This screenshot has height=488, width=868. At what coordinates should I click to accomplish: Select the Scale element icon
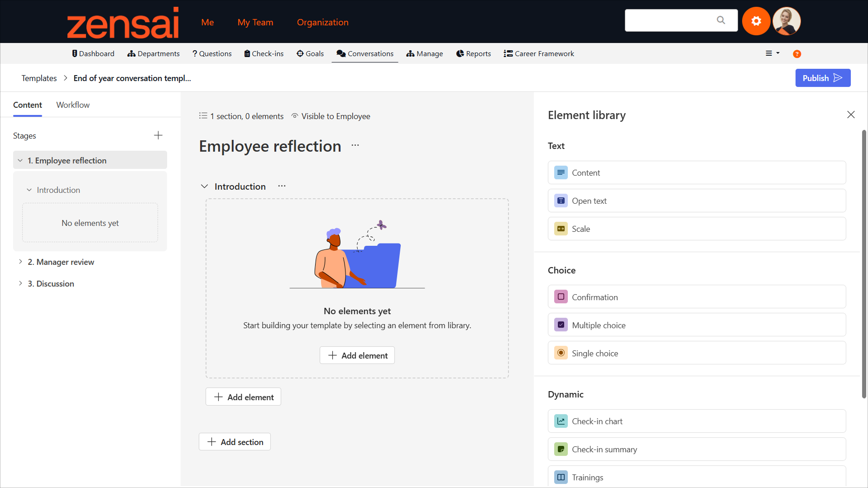[561, 229]
